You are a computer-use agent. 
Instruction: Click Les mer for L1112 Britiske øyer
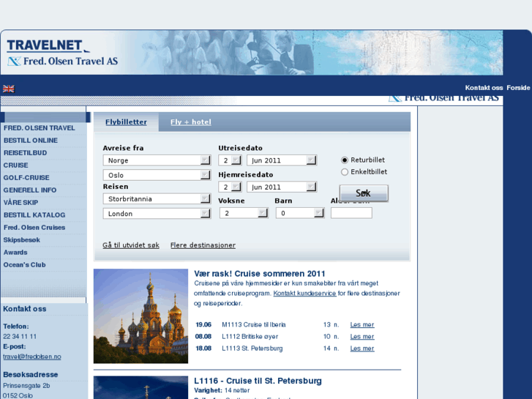pyautogui.click(x=362, y=337)
